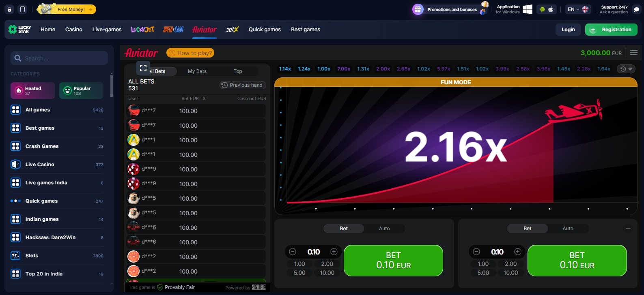Choose 10.00 quick bet in right panel
Viewport: 644px width, 295px height.
pos(511,273)
